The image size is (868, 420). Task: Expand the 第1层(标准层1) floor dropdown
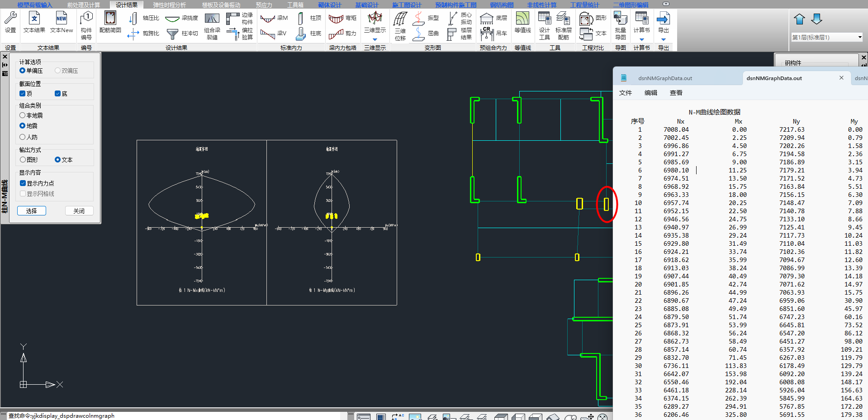[859, 37]
